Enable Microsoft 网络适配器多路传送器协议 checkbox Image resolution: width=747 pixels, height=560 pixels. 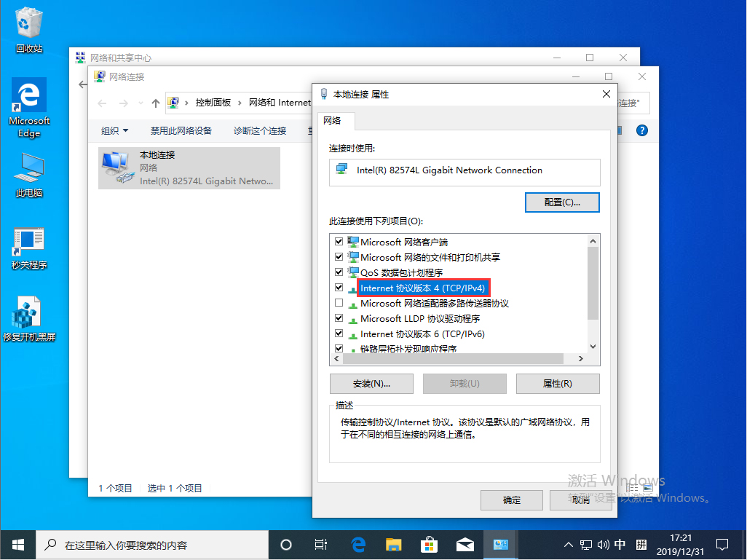pos(339,303)
